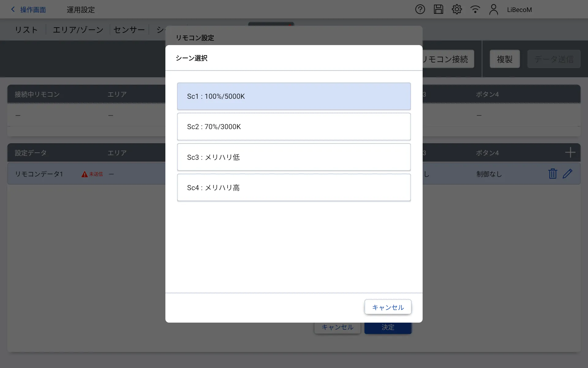The width and height of the screenshot is (588, 368).
Task: Select scene Sc2 : 70%/3000K
Action: [x=294, y=127]
